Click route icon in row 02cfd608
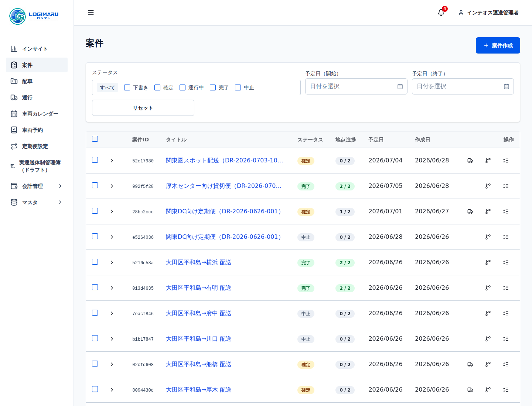 coord(488,364)
